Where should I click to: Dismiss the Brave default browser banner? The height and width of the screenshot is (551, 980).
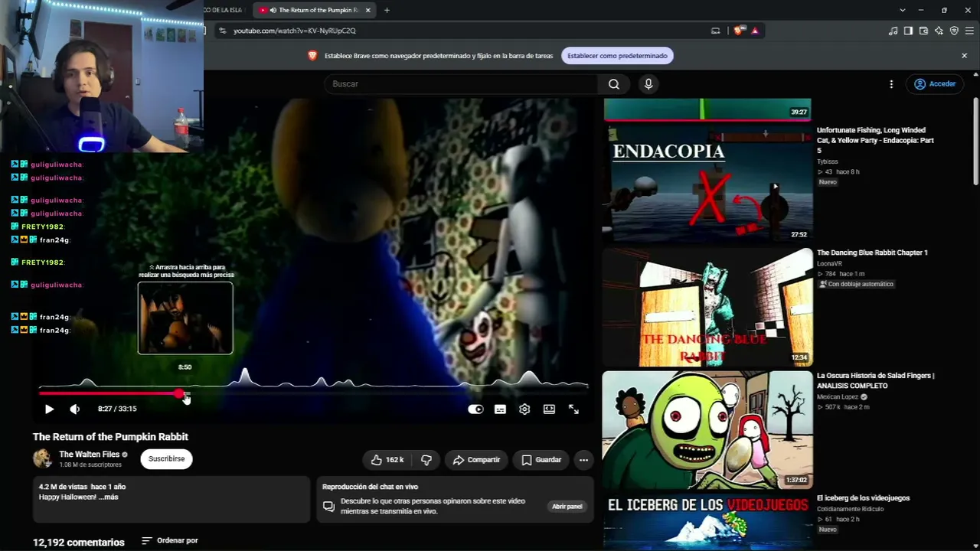point(965,56)
